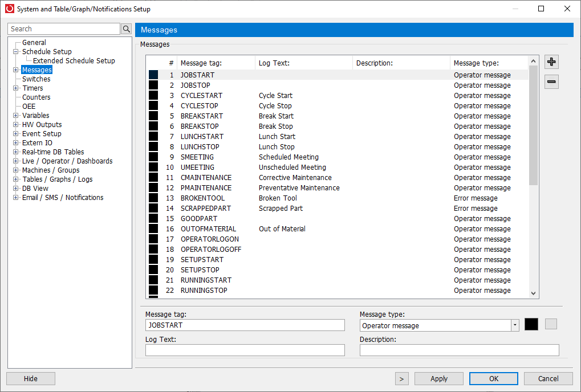The width and height of the screenshot is (581, 392).
Task: Select the JOBSTOP message row
Action: (338, 85)
